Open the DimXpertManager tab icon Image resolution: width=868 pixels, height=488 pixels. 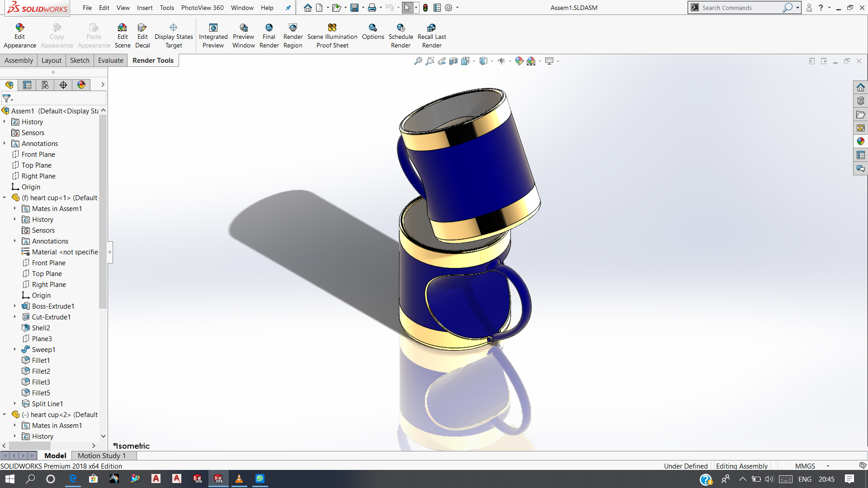click(63, 84)
